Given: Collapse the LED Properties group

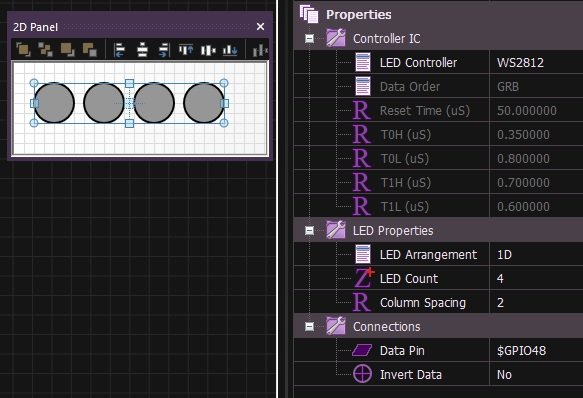Looking at the screenshot, I should (x=309, y=231).
